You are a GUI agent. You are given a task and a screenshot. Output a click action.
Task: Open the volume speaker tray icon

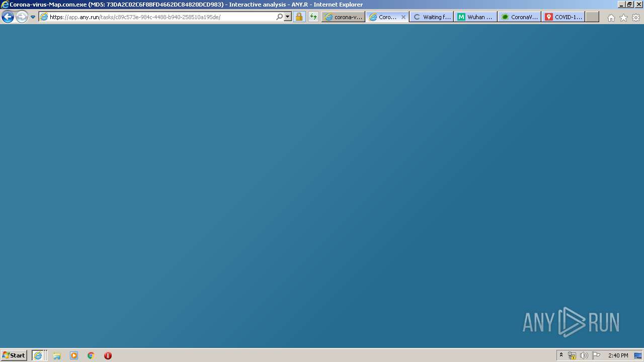584,355
